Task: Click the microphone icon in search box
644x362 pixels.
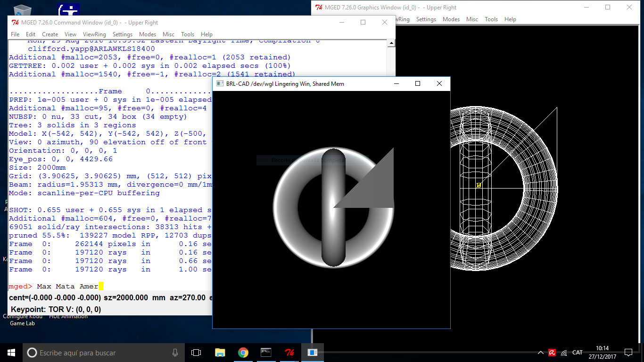Action: point(175,353)
